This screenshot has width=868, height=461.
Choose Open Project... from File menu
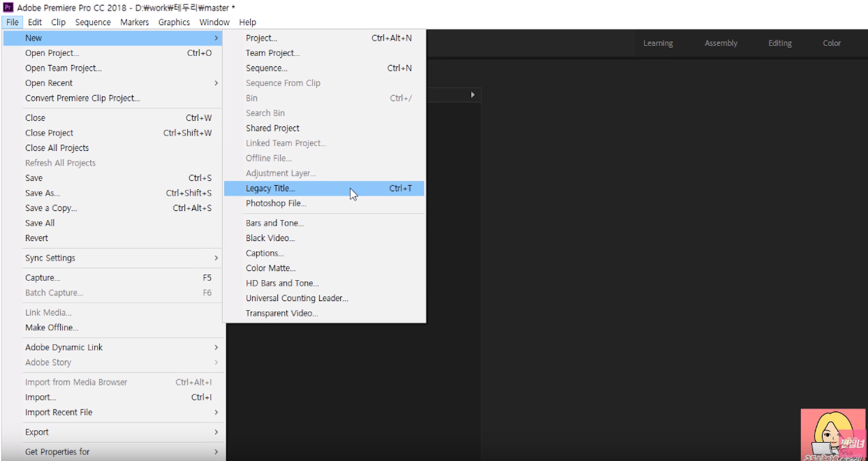tap(112, 53)
